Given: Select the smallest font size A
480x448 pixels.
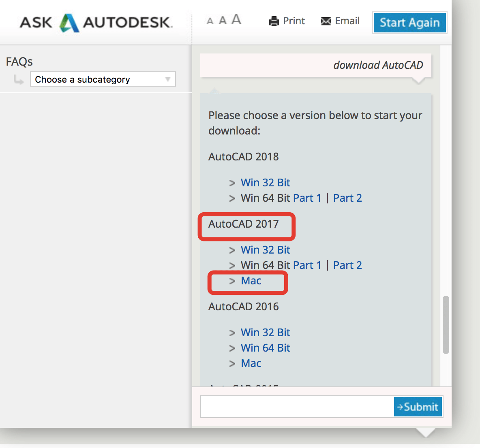Looking at the screenshot, I should [x=210, y=21].
